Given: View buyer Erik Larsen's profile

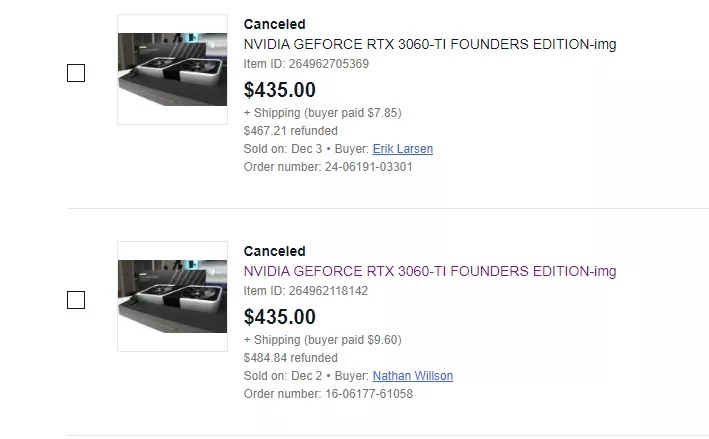Looking at the screenshot, I should (402, 149).
